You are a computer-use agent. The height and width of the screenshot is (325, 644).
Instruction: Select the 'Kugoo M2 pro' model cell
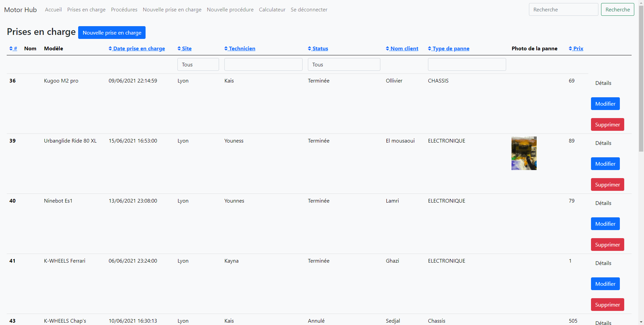pyautogui.click(x=61, y=81)
